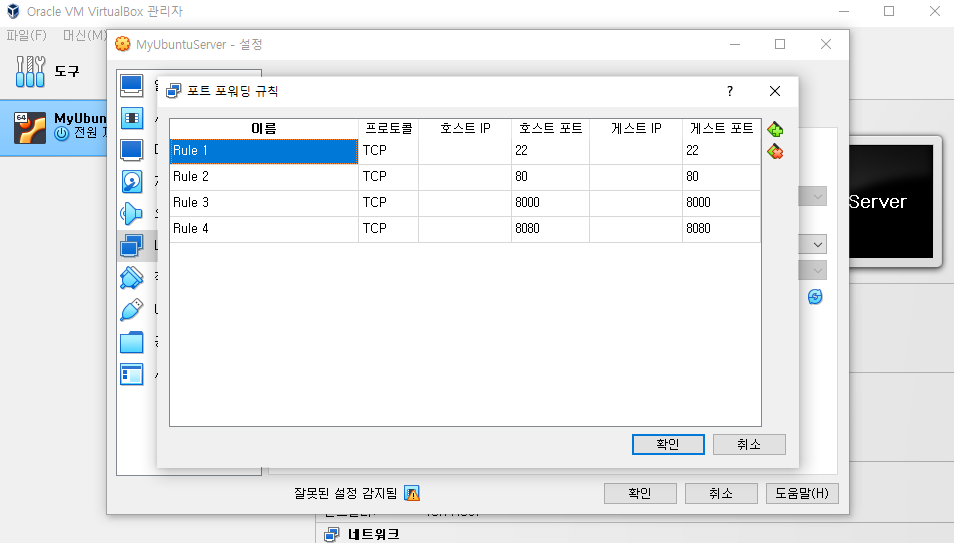Screen dimensions: 954x543
Task: Click TCP protocol cell of Rule 2
Action: pos(389,177)
